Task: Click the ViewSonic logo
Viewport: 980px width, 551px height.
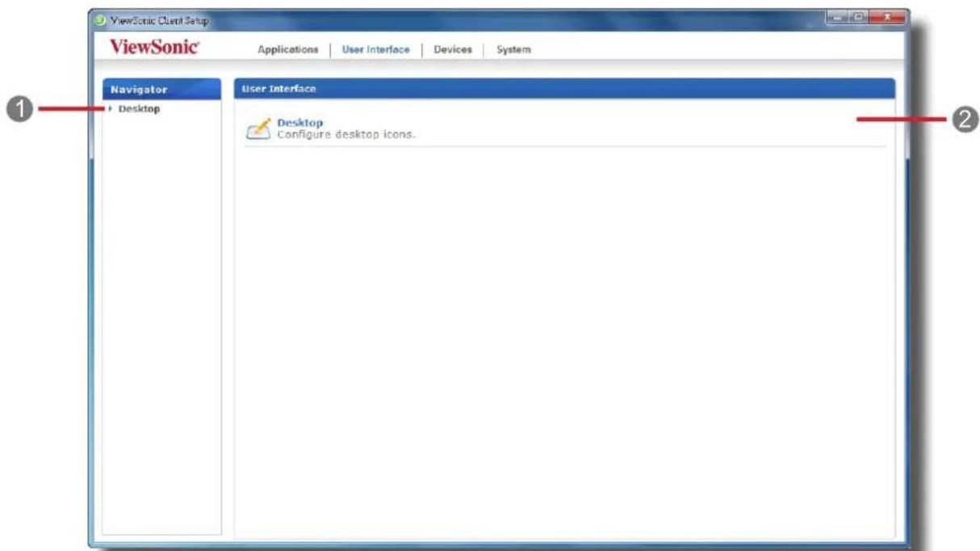Action: pos(154,48)
